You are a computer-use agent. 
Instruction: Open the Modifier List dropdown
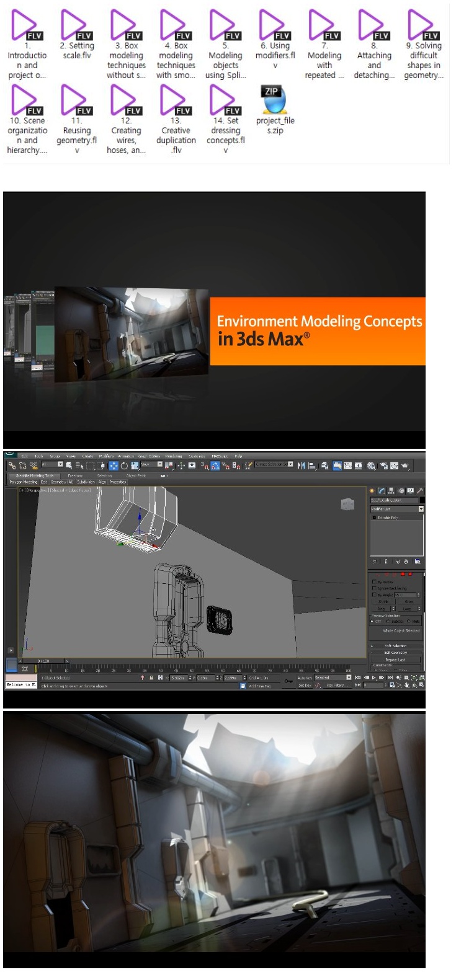coord(397,509)
